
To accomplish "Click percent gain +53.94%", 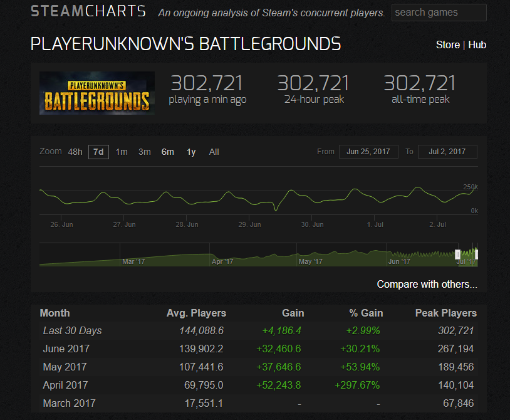I will point(360,367).
